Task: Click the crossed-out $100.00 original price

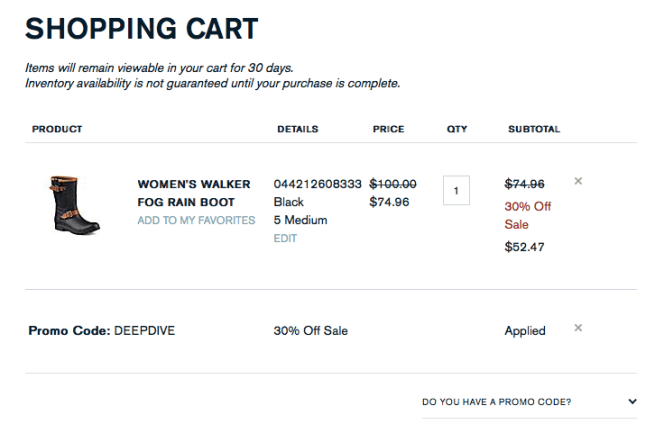Action: pos(393,184)
